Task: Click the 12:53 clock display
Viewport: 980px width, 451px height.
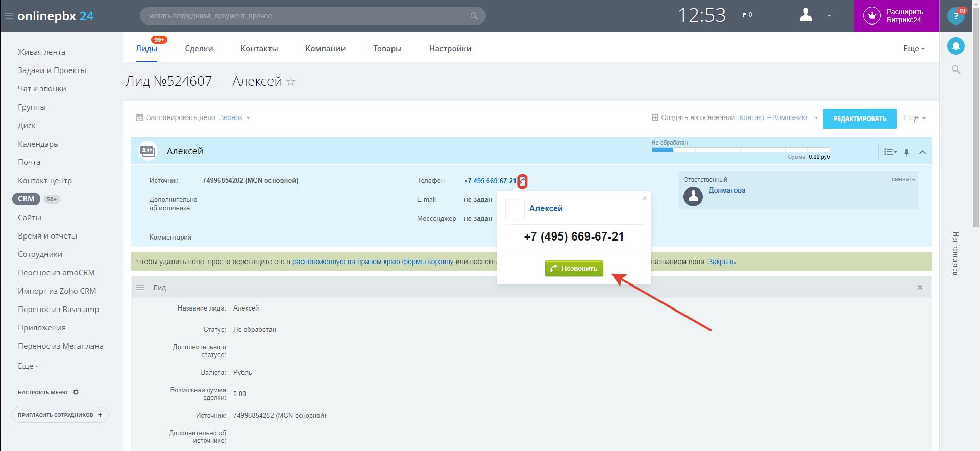Action: pyautogui.click(x=702, y=15)
